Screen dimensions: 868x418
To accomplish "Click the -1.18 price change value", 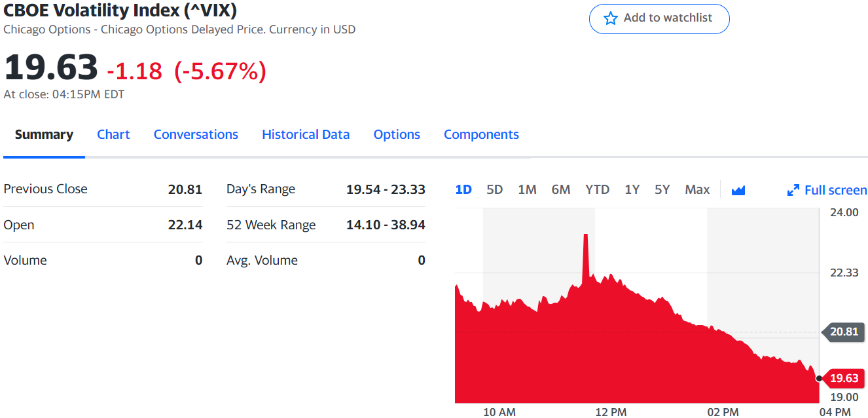I will click(x=134, y=71).
